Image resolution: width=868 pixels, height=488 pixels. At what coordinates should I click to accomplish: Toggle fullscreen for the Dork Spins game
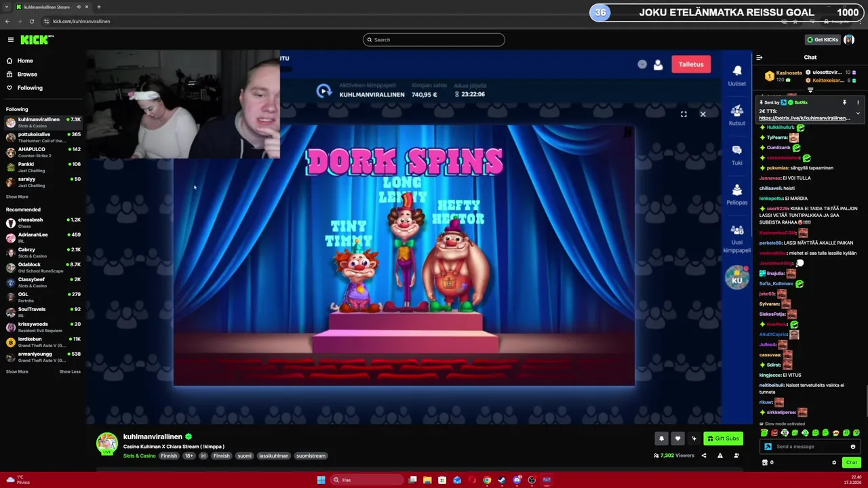(x=684, y=114)
